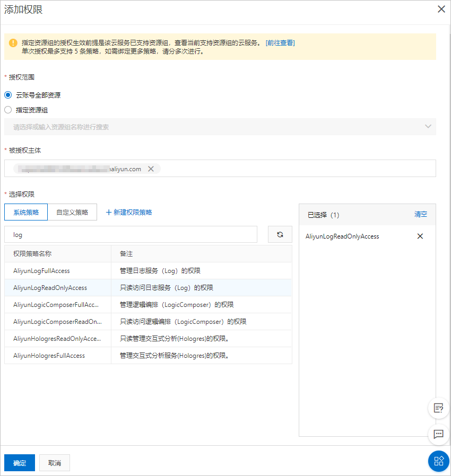This screenshot has height=476, width=451.
Task: Refresh the policy list
Action: (280, 234)
